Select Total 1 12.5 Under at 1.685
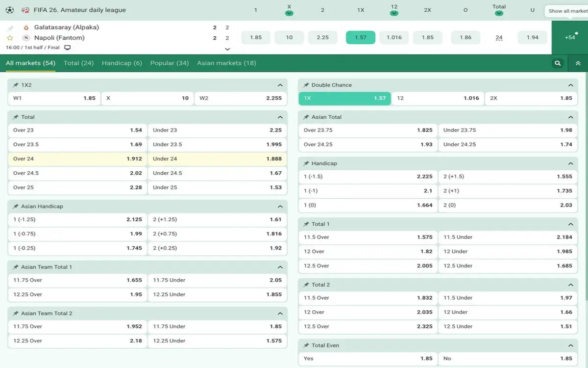This screenshot has height=368, width=588. [508, 266]
